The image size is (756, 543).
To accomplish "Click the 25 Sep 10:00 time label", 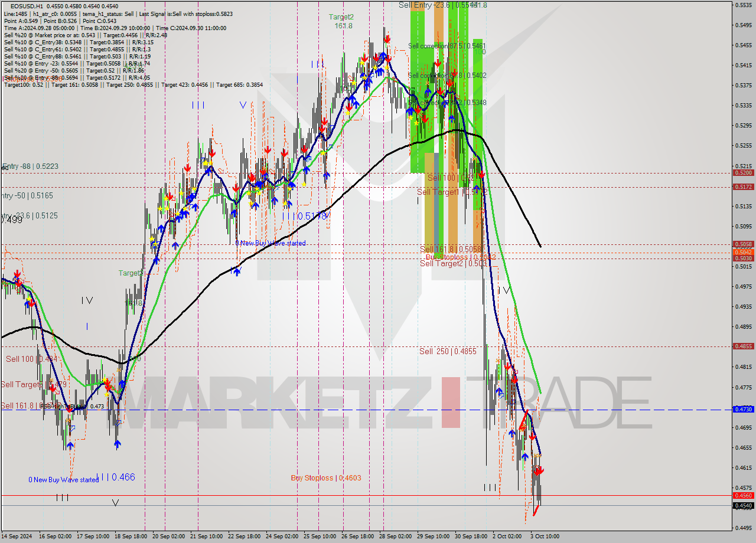I will [320, 537].
